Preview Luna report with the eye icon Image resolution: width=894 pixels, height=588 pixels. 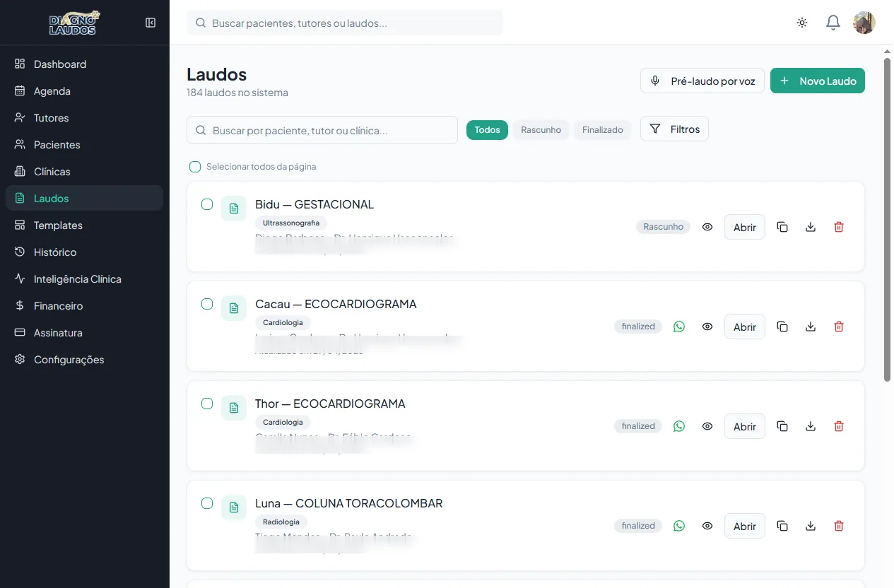(707, 526)
